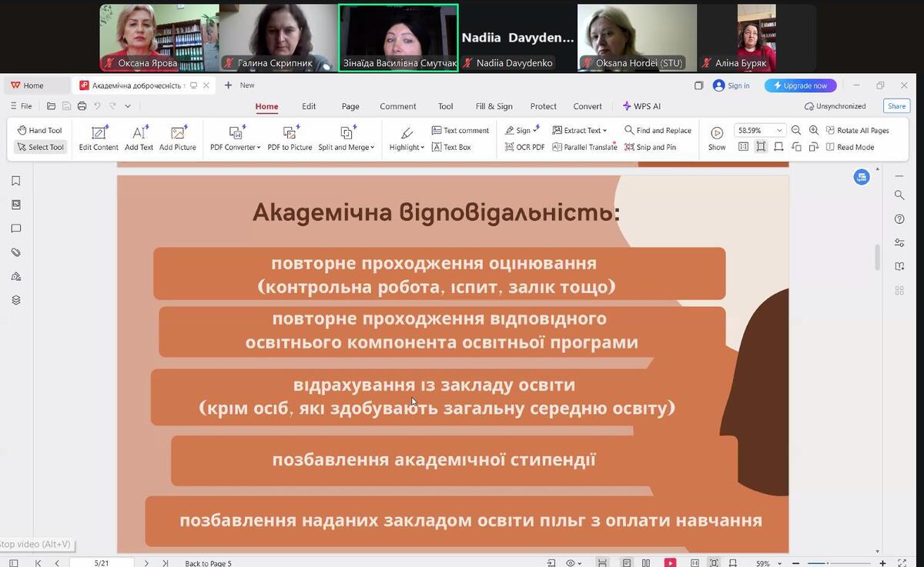
Task: Choose the Add Picture tool
Action: tap(178, 138)
